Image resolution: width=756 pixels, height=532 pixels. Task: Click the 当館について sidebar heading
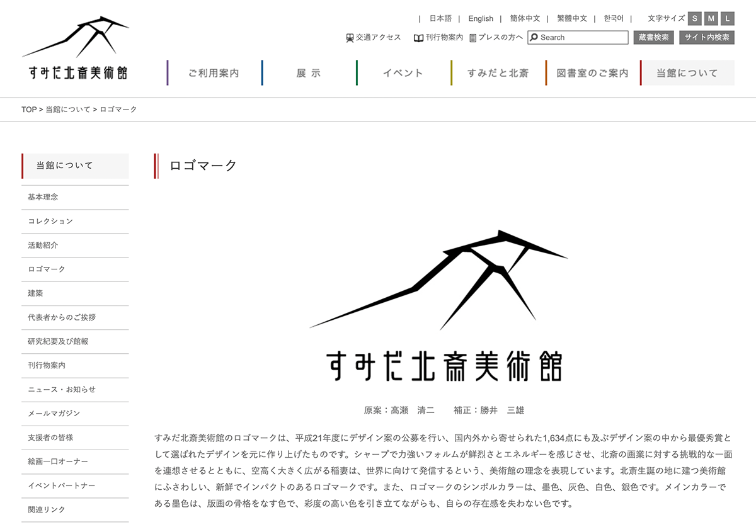75,166
